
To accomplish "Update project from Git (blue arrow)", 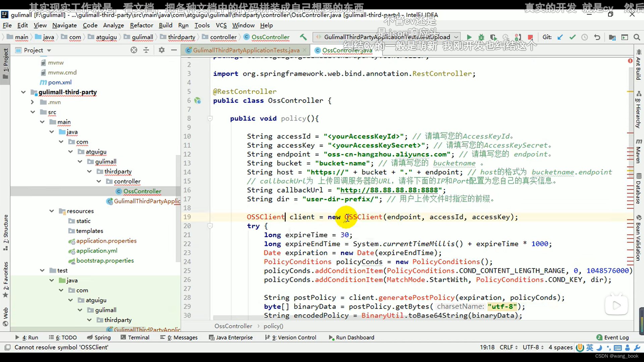I will 560,37.
